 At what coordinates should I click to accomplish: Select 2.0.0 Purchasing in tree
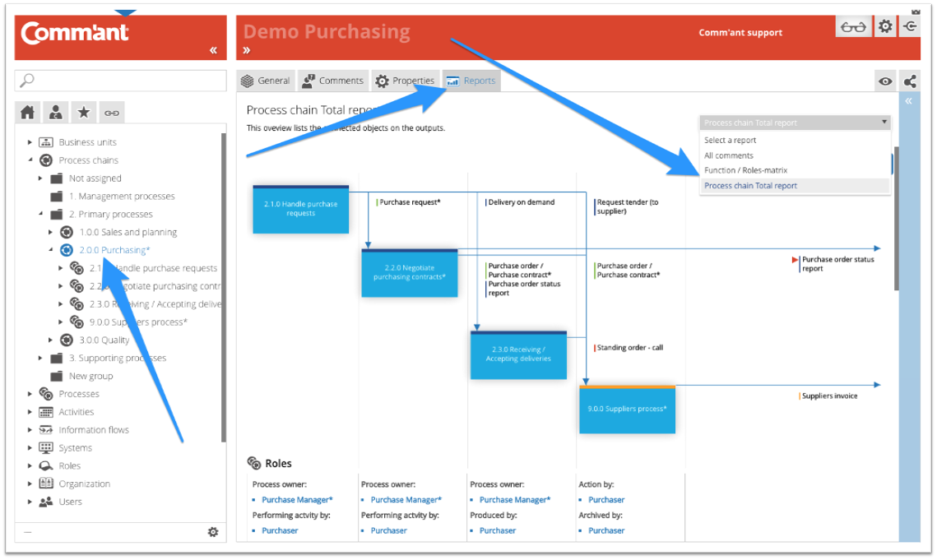click(114, 250)
